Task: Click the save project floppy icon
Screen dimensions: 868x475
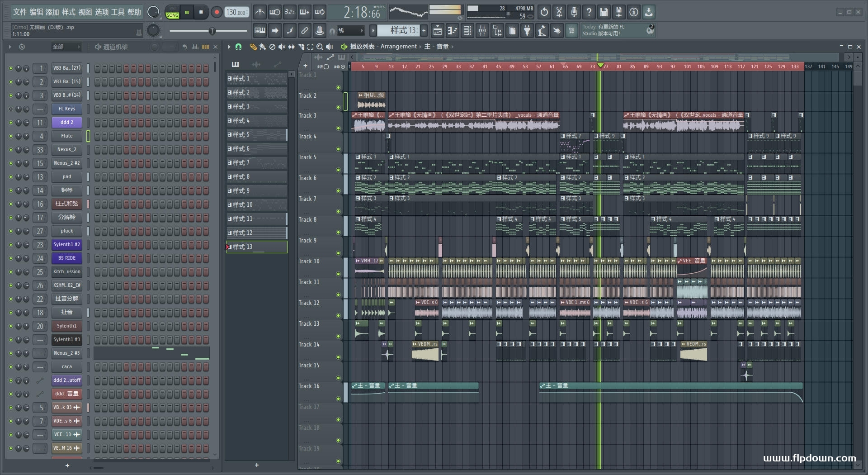Action: point(604,12)
